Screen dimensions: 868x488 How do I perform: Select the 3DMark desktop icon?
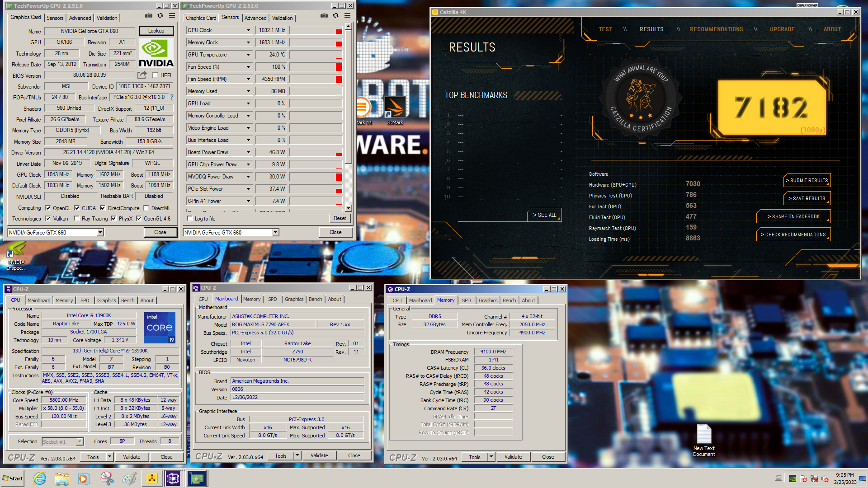pos(395,111)
